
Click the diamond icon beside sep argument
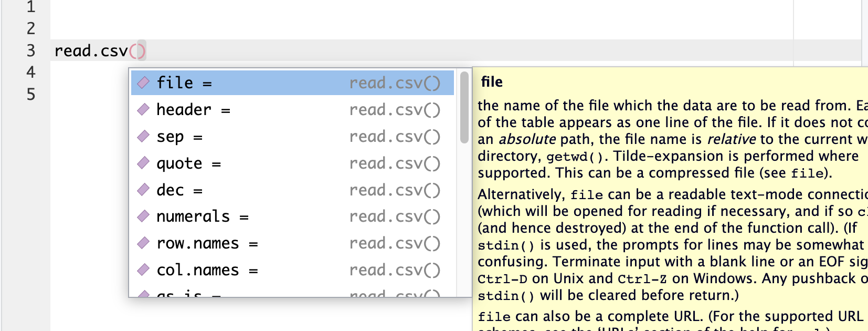pos(143,136)
